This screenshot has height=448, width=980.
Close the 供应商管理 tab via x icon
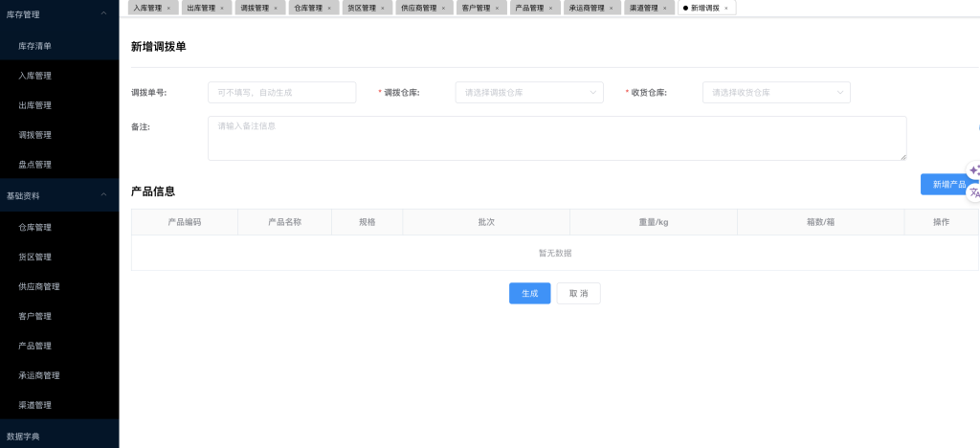tap(443, 8)
